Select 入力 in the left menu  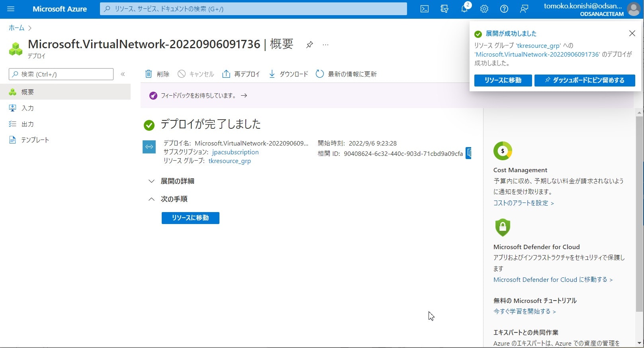pos(65,108)
